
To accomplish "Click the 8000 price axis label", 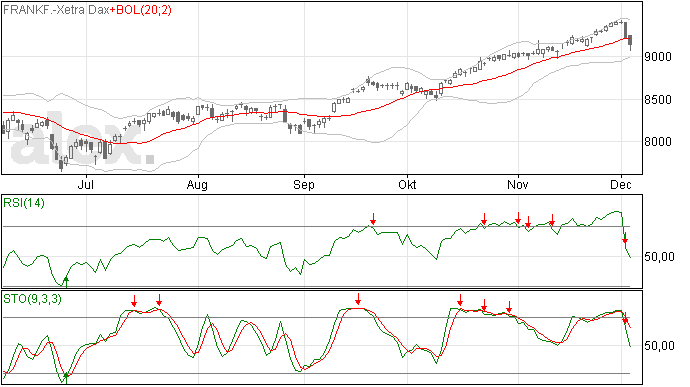I will point(658,142).
